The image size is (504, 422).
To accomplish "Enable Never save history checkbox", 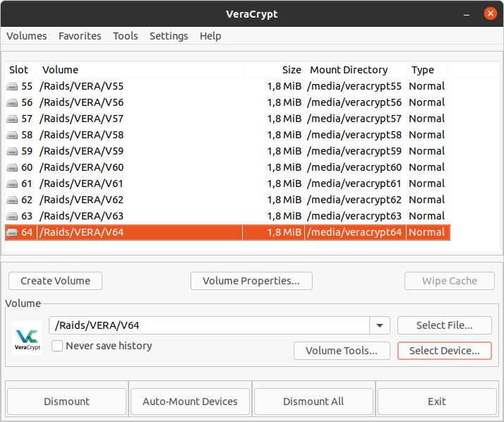I will (x=57, y=346).
